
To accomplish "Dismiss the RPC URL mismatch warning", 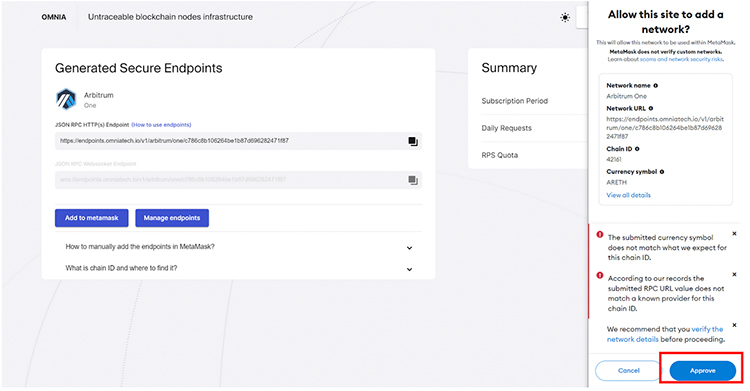I will click(x=734, y=274).
